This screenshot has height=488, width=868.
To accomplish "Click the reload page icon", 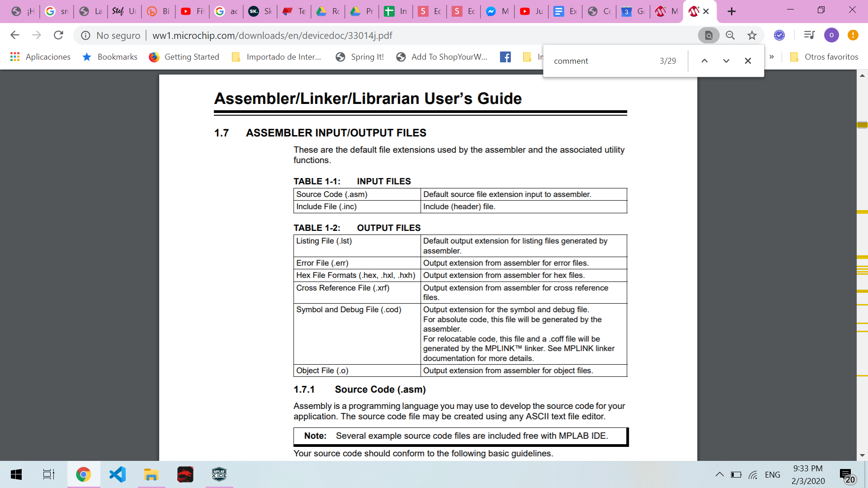I will (x=58, y=35).
